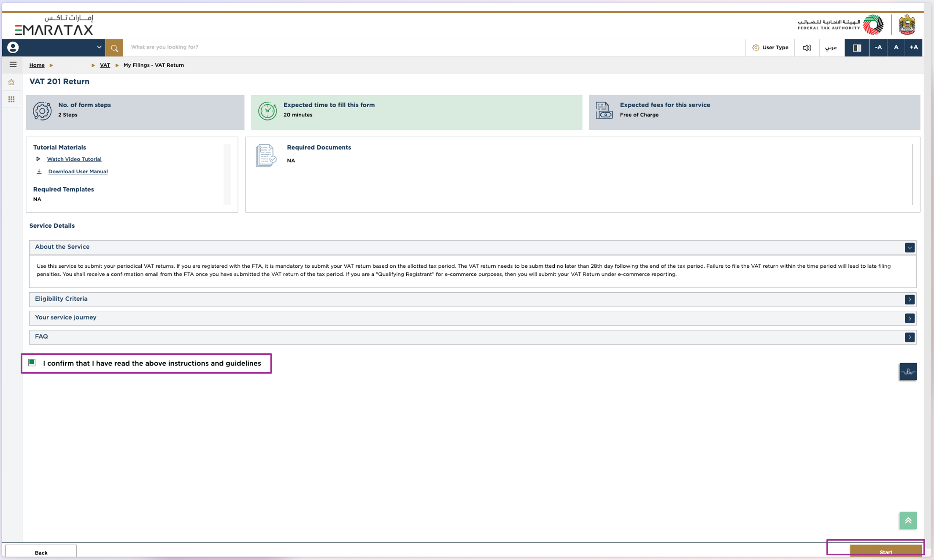Check the confirm instructions checkbox
The width and height of the screenshot is (934, 560).
pos(32,363)
